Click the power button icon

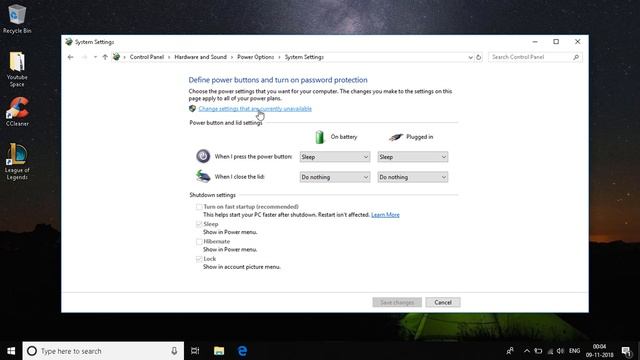click(x=203, y=156)
